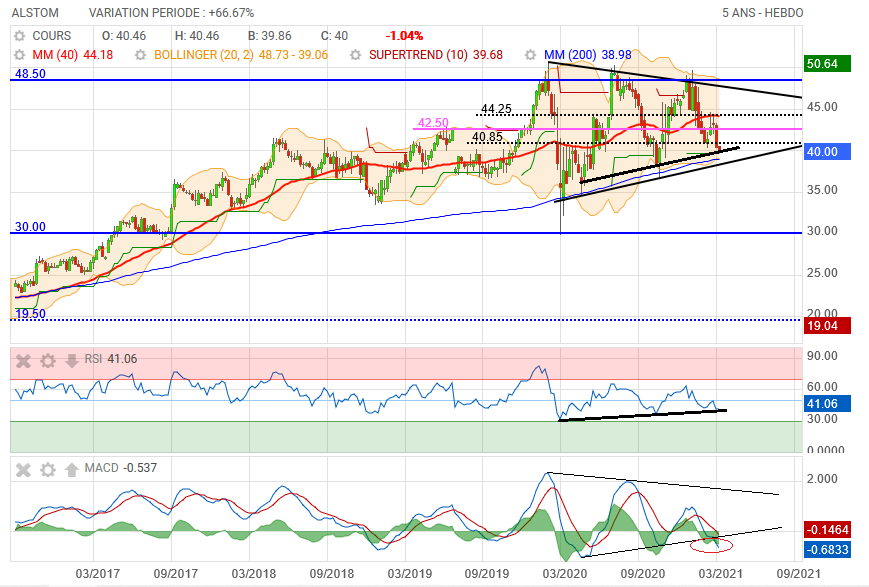Select the MM (40) 44.18 label
869x587 pixels.
coord(73,55)
